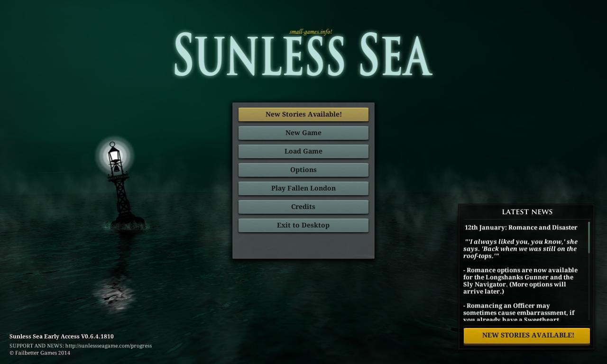Click the 'I always liked you' quote text
Viewport: 607px width, 364px height.
tap(520, 249)
